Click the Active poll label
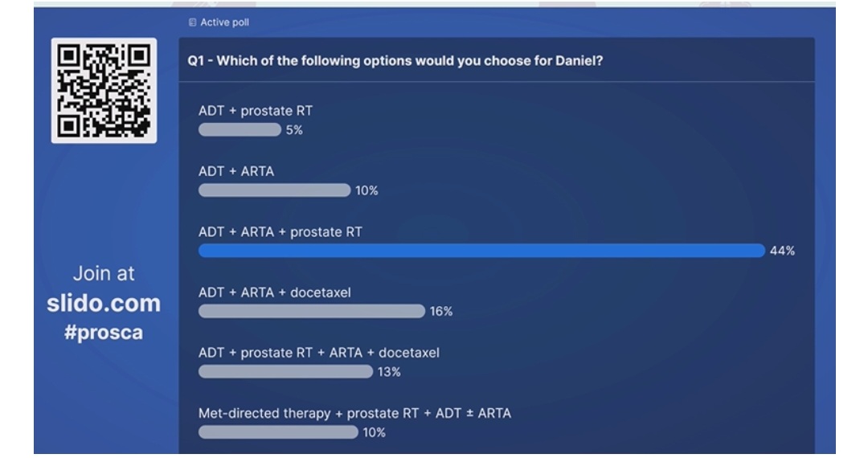This screenshot has height=458, width=868. click(224, 22)
